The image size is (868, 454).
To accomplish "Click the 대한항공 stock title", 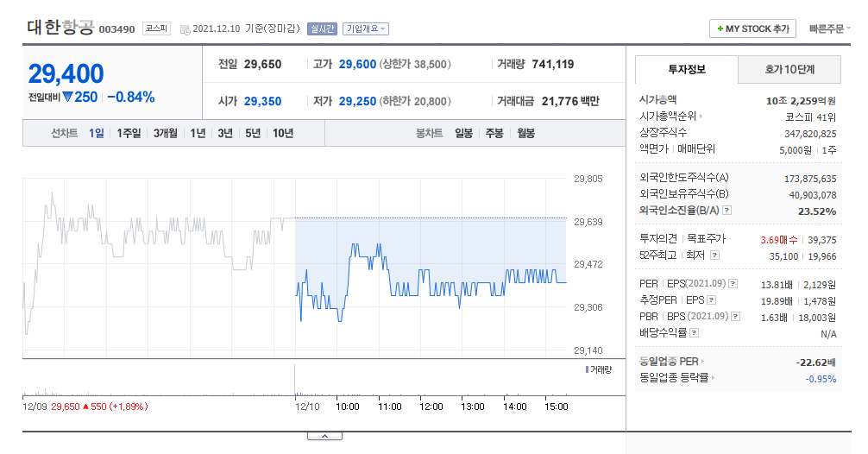I will click(x=61, y=27).
